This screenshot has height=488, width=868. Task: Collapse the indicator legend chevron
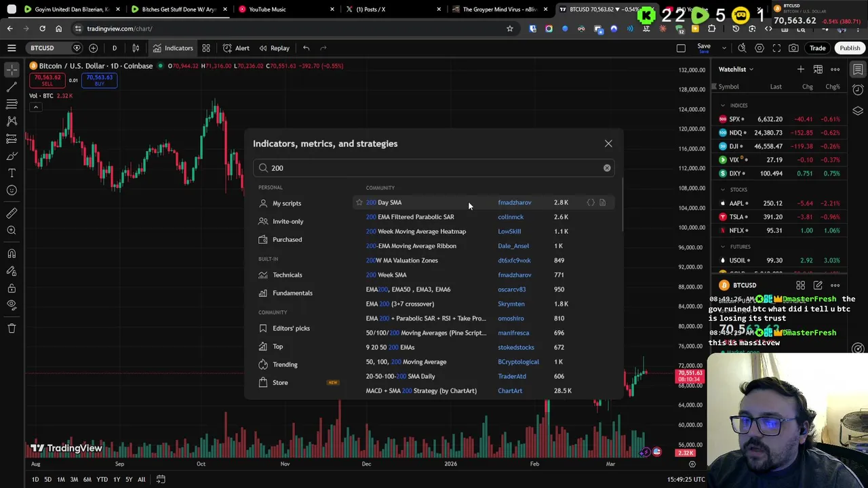[35, 107]
